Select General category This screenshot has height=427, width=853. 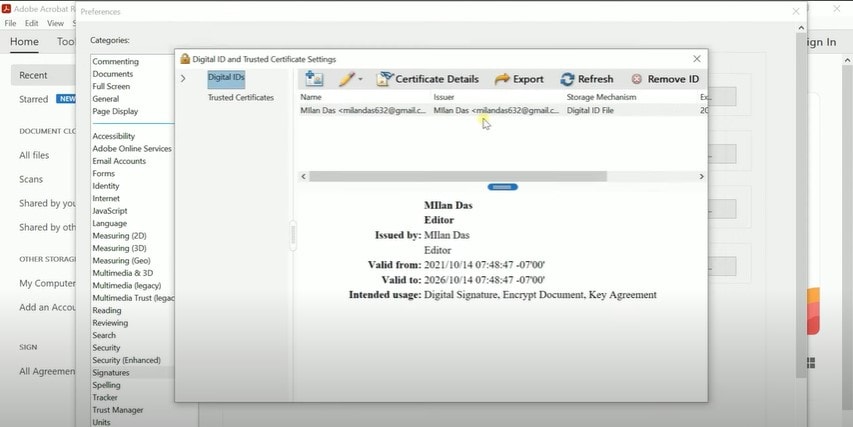pyautogui.click(x=106, y=99)
